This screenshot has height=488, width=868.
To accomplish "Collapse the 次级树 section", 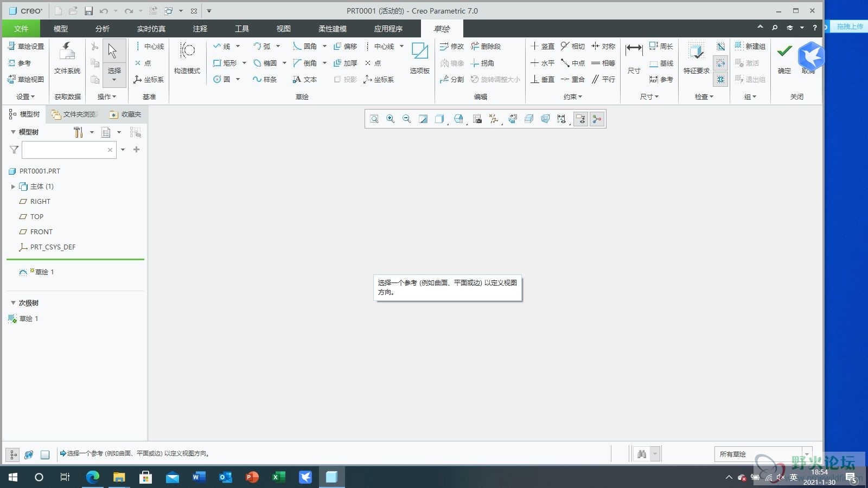I will [13, 303].
